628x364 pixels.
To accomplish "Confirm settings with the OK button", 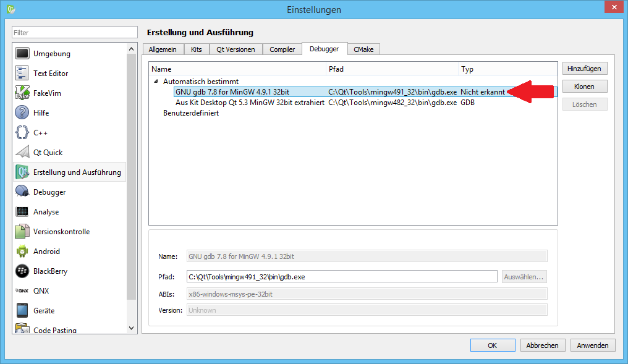I will [493, 345].
